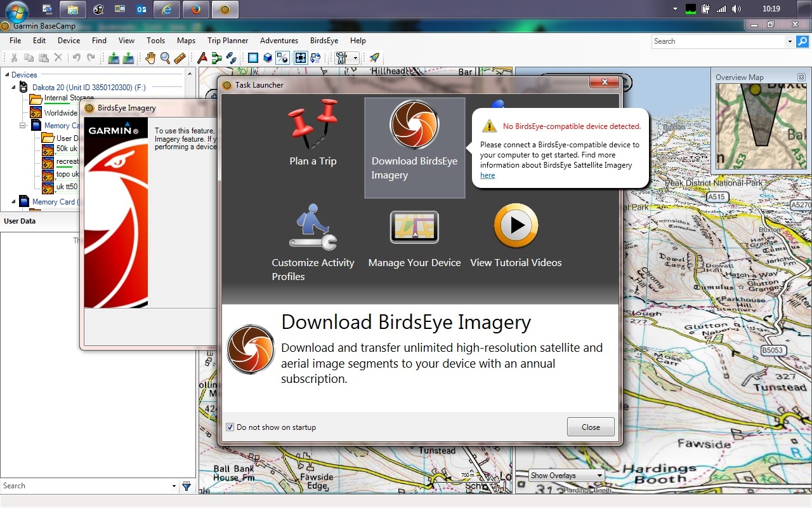Viewport: 812px width, 508px height.
Task: Open the Trip Planner menu
Action: (228, 41)
